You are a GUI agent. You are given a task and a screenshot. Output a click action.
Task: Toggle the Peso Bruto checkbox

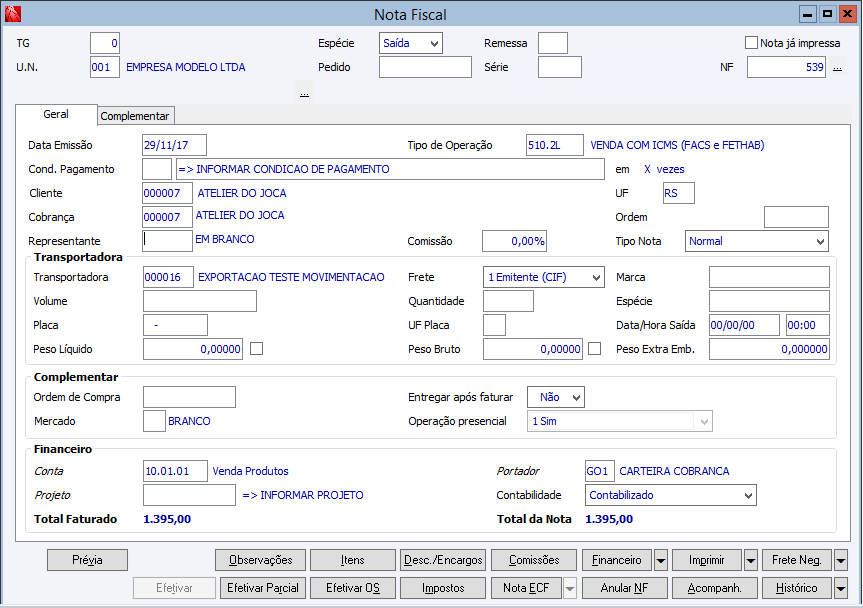[595, 349]
